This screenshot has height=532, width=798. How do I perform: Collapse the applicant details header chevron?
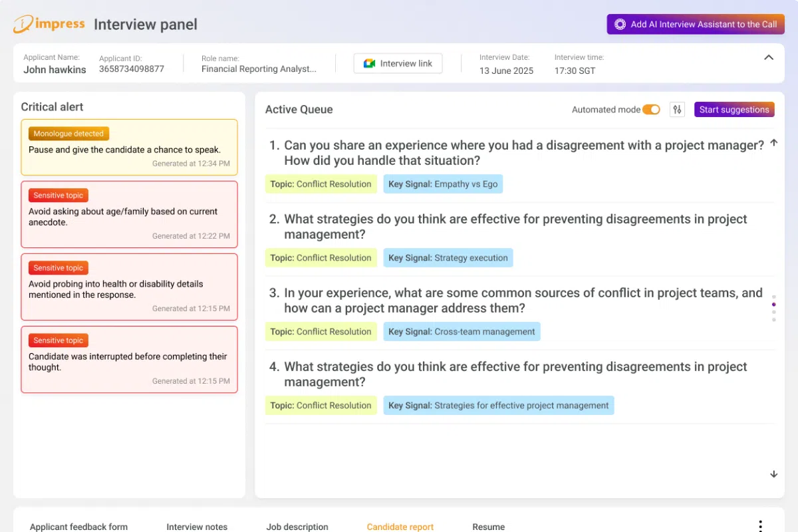pyautogui.click(x=769, y=58)
